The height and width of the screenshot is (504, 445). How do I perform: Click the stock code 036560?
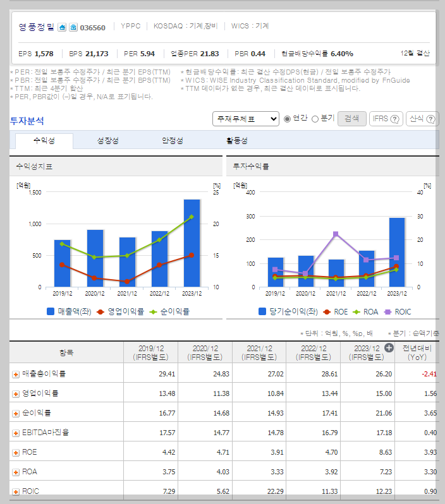93,28
